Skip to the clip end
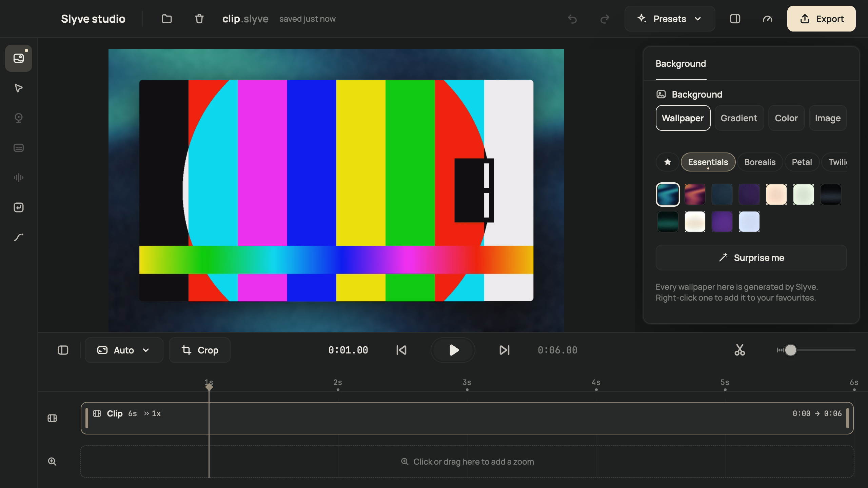868x488 pixels. click(505, 350)
